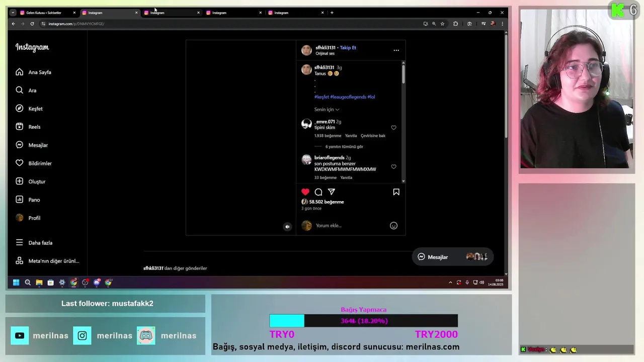Screen dimensions: 644x362
Task: Click 'Yanıtla' under the 'tipini skim' comment
Action: 351,136
